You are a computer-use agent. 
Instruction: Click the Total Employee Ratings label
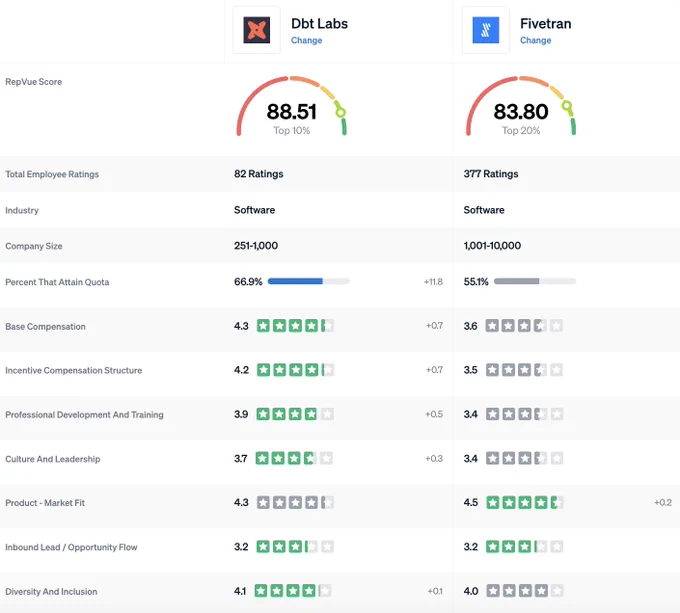click(52, 174)
